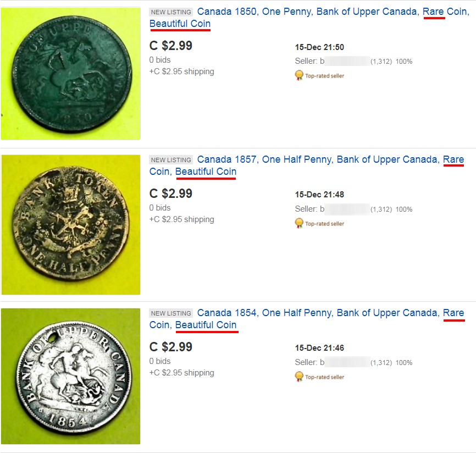Open the 1854 One Half Penny coin thumbnail
476x453 pixels.
tap(71, 376)
